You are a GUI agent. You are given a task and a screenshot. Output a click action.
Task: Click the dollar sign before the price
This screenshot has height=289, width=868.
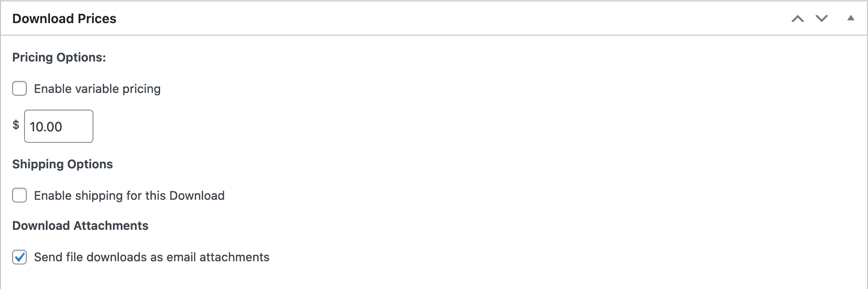pos(16,125)
